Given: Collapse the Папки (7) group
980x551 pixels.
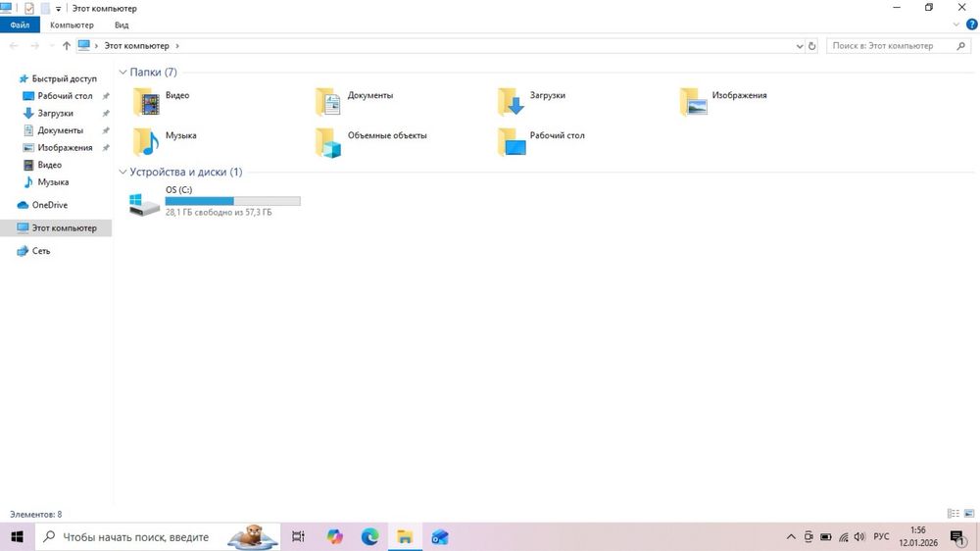Looking at the screenshot, I should coord(123,72).
